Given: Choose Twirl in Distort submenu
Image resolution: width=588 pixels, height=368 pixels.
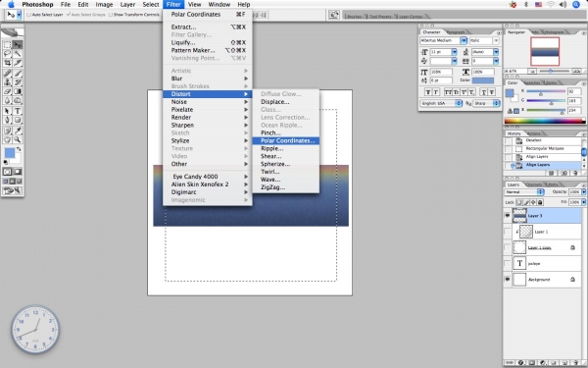Looking at the screenshot, I should click(x=286, y=172).
